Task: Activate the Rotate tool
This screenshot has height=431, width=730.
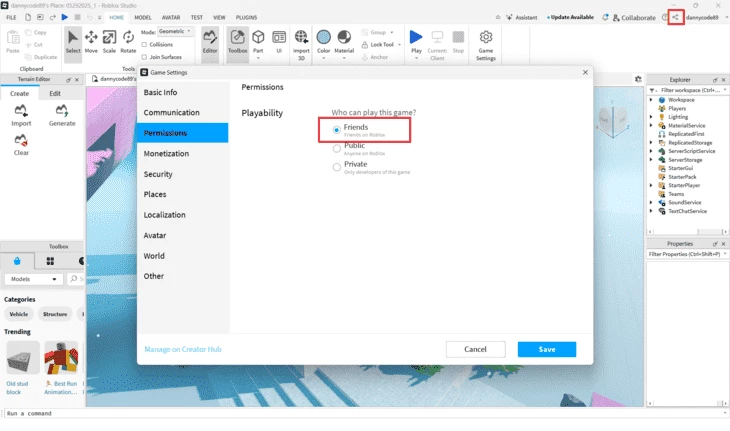Action: click(128, 42)
